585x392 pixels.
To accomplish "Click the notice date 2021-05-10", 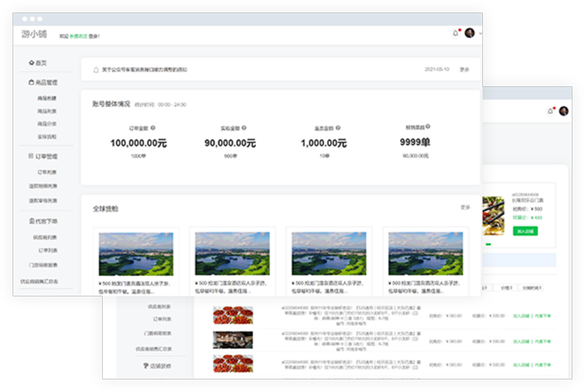I will click(x=437, y=70).
